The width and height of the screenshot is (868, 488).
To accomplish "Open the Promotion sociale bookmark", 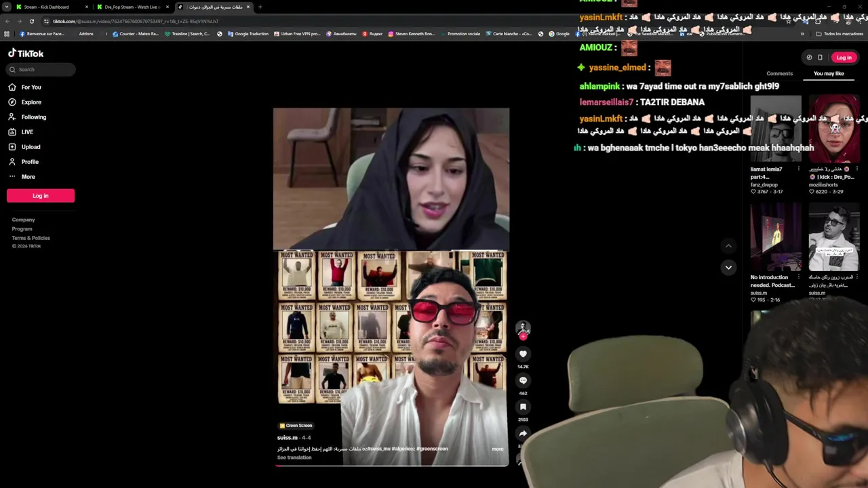I will coord(460,34).
